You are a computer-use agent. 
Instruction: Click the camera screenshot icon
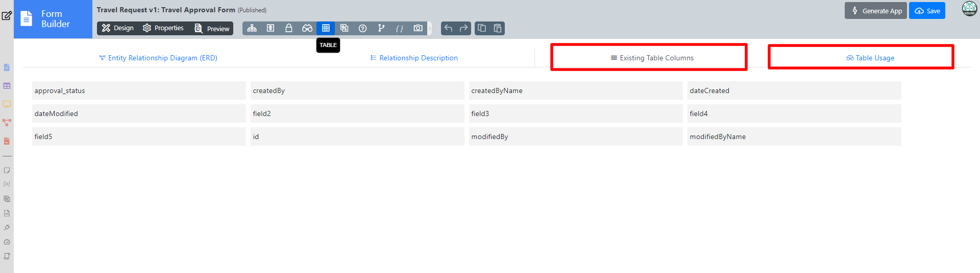point(418,28)
